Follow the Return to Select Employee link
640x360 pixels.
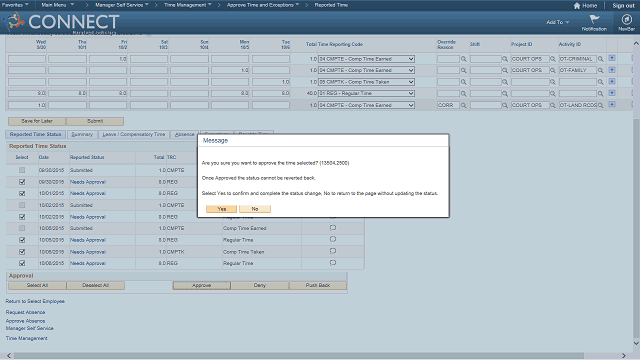point(35,301)
